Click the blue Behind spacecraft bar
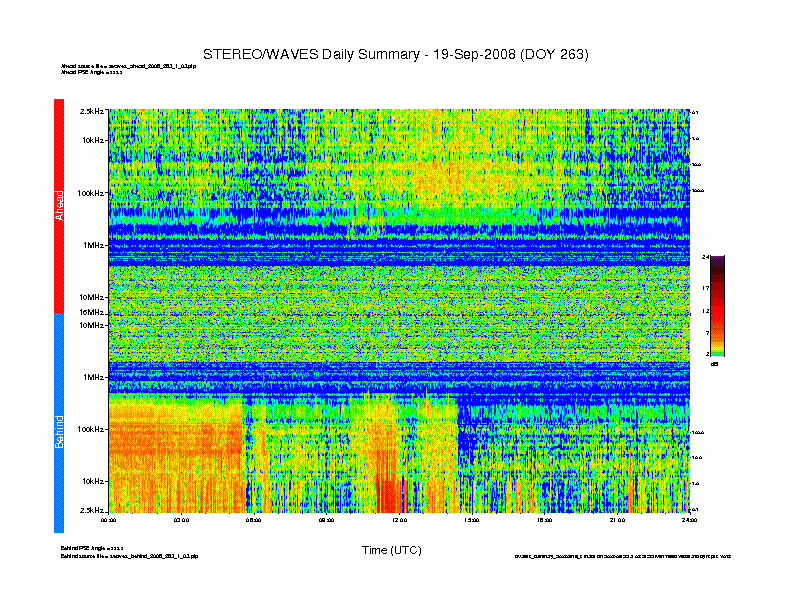 pyautogui.click(x=59, y=423)
